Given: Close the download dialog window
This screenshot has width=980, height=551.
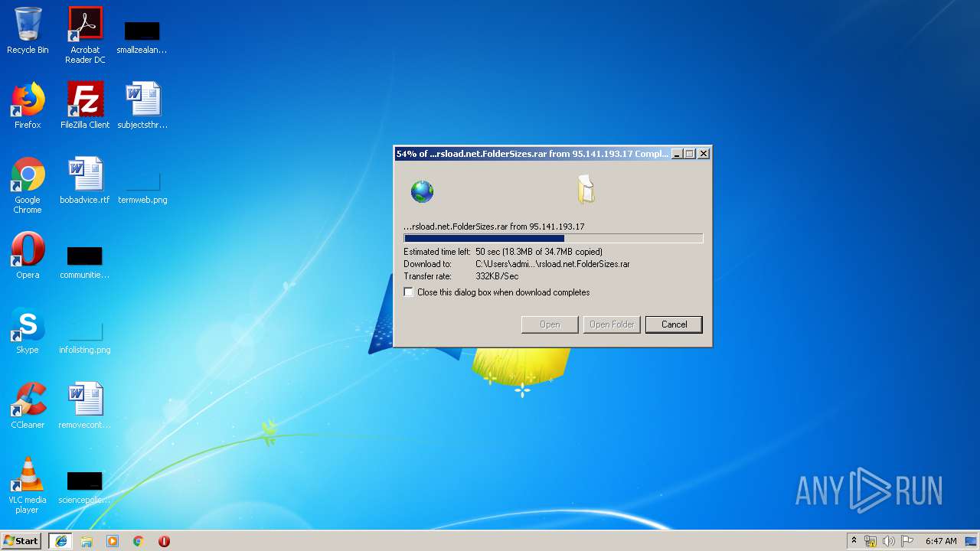Looking at the screenshot, I should pos(704,154).
